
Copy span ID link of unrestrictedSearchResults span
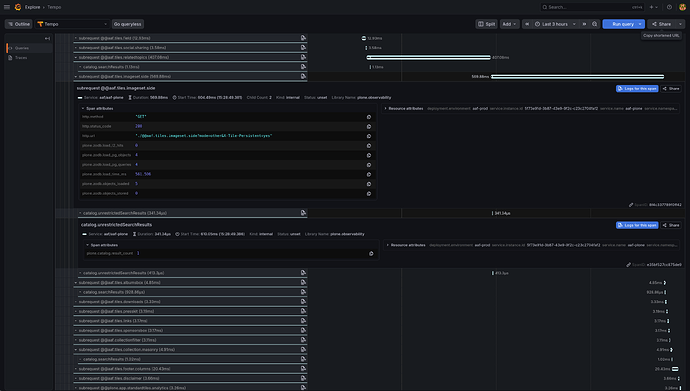click(x=629, y=265)
